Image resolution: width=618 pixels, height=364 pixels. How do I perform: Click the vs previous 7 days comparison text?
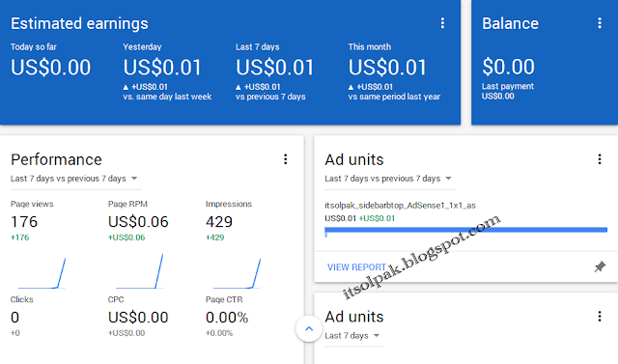pyautogui.click(x=270, y=97)
